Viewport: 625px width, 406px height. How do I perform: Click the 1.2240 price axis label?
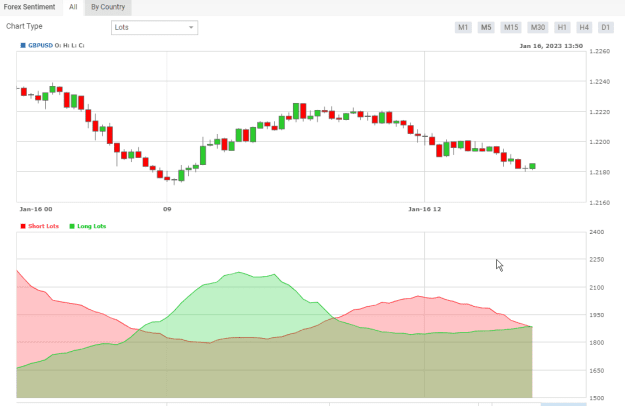[599, 82]
